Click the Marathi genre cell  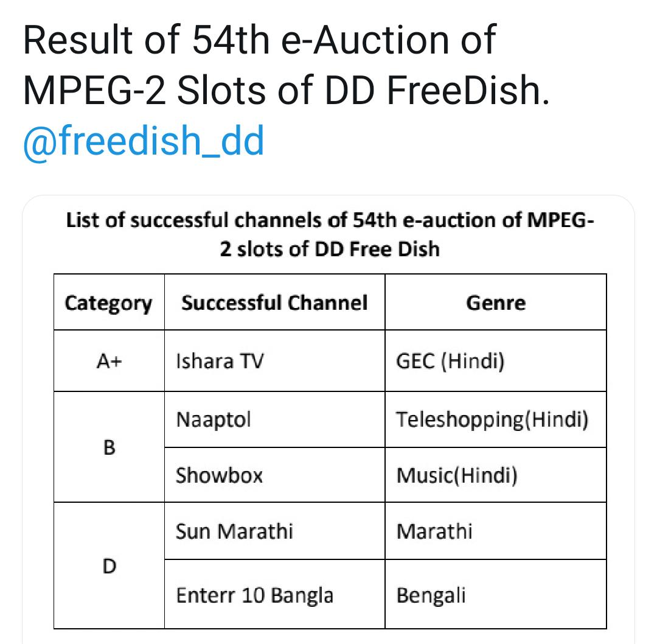click(496, 531)
